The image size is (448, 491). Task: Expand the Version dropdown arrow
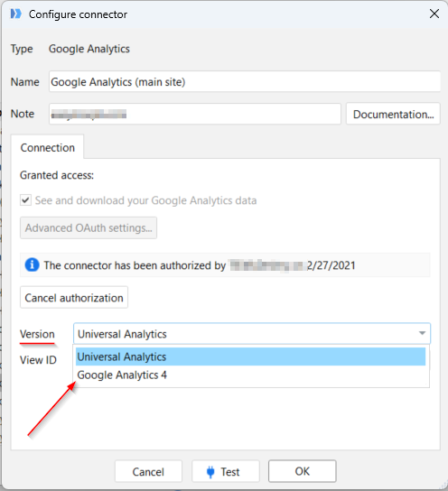(x=422, y=333)
